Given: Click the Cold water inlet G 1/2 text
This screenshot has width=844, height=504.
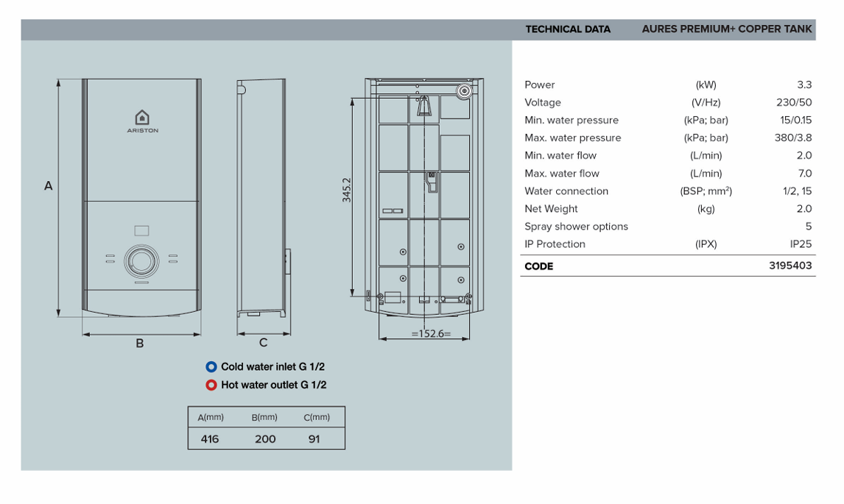Looking at the screenshot, I should click(x=273, y=367).
